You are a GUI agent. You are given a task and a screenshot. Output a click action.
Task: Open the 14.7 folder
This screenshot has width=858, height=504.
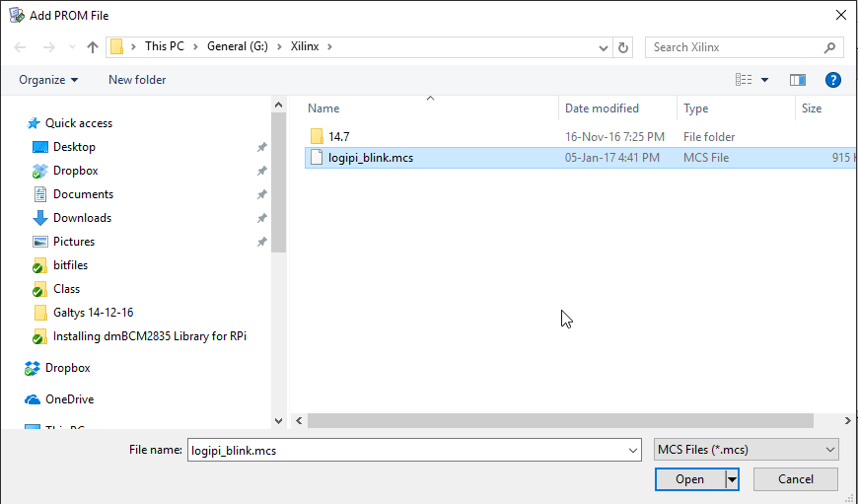tap(339, 136)
